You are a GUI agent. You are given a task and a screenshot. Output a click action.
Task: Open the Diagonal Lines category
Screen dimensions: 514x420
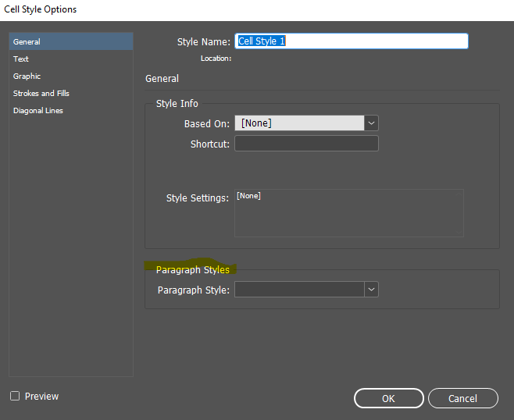[x=37, y=111]
